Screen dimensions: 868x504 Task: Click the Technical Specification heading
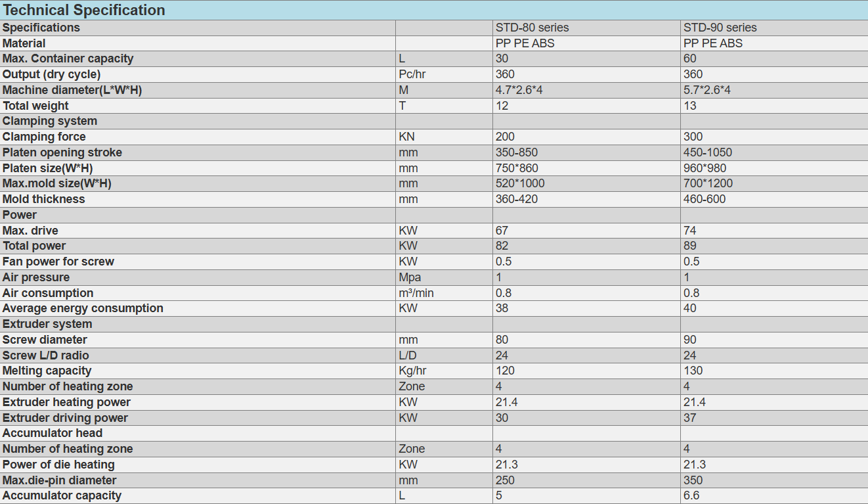click(x=84, y=10)
